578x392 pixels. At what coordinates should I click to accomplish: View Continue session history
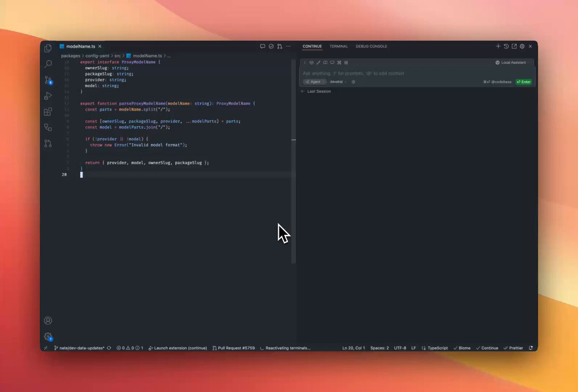pyautogui.click(x=506, y=46)
